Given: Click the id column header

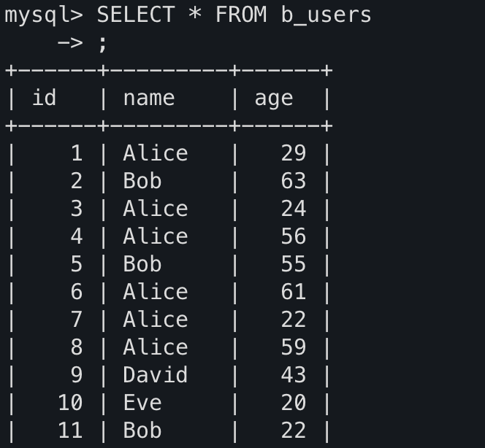Looking at the screenshot, I should [x=45, y=97].
